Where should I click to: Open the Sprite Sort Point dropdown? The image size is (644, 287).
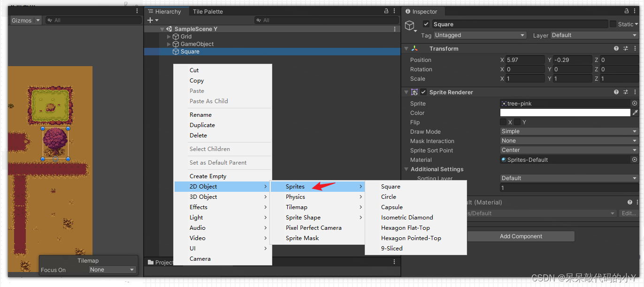click(x=569, y=150)
